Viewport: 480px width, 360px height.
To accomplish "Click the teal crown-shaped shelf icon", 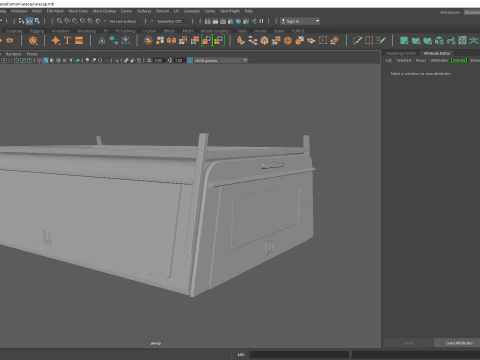I will 125,41.
